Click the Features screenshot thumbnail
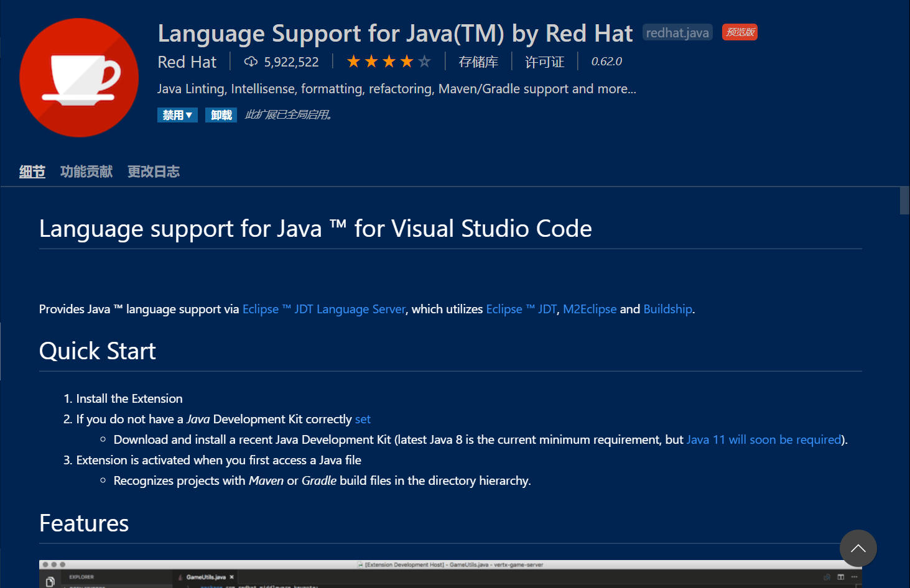This screenshot has height=588, width=910. coord(450,574)
